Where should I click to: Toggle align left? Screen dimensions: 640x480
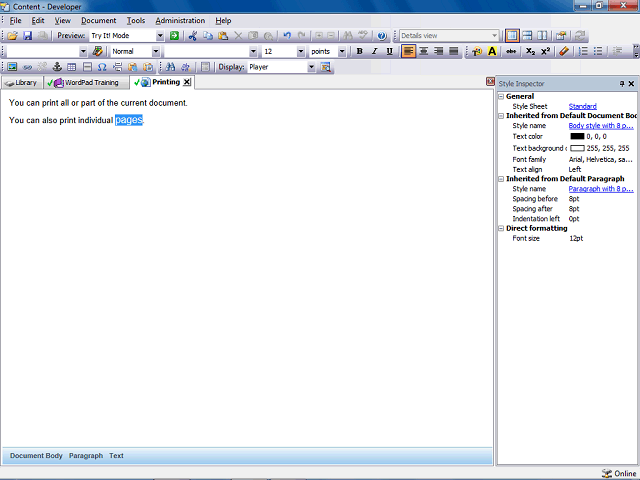[409, 51]
